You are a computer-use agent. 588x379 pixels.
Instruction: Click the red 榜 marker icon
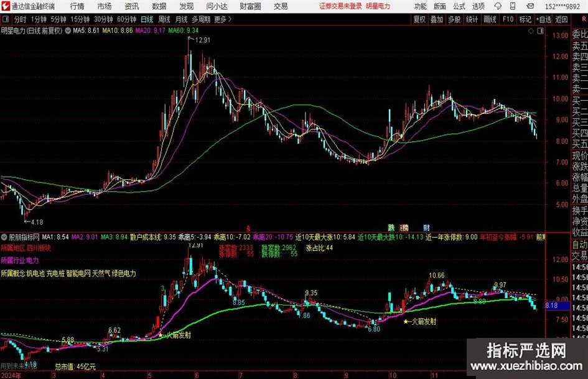(x=404, y=228)
